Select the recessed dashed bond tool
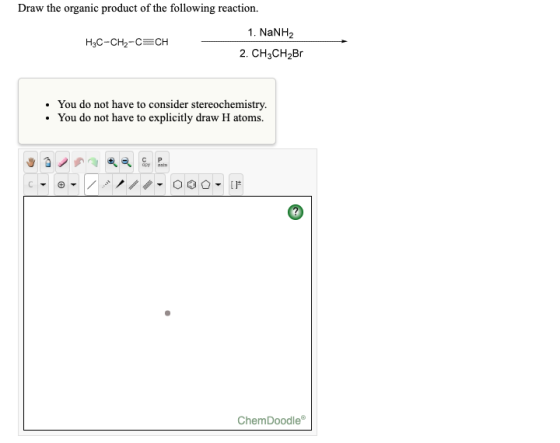560x443 pixels. pos(106,185)
